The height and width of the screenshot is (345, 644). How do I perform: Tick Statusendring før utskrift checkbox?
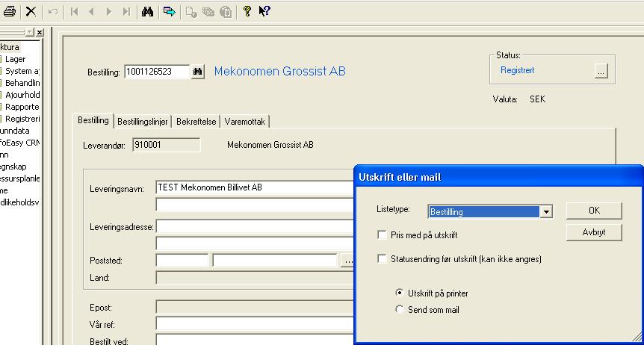coord(382,258)
